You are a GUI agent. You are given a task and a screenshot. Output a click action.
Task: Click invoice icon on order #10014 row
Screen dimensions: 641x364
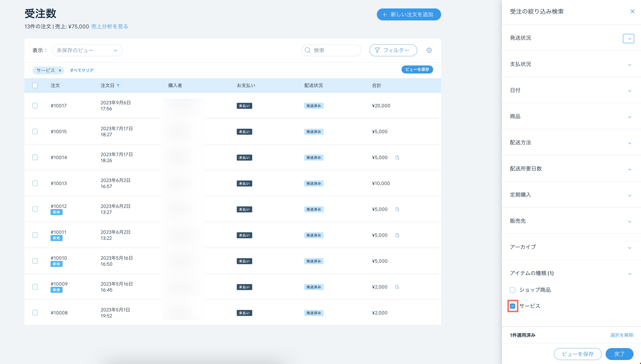click(397, 158)
